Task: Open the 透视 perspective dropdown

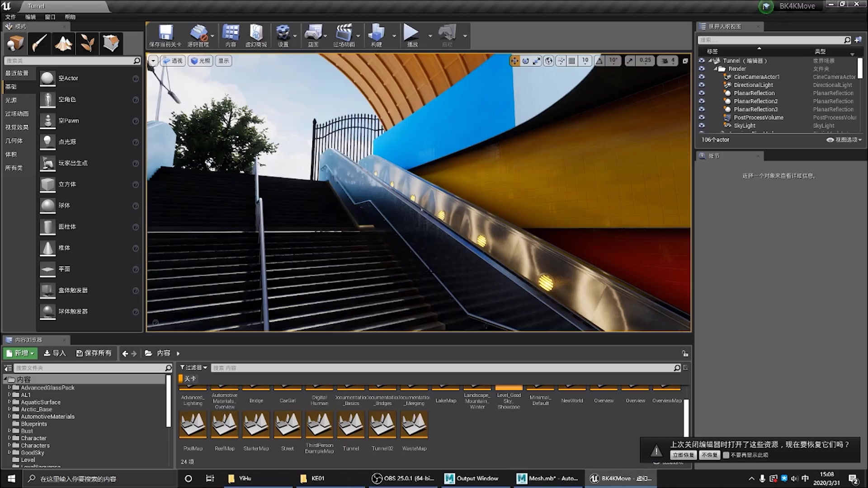Action: pyautogui.click(x=172, y=61)
